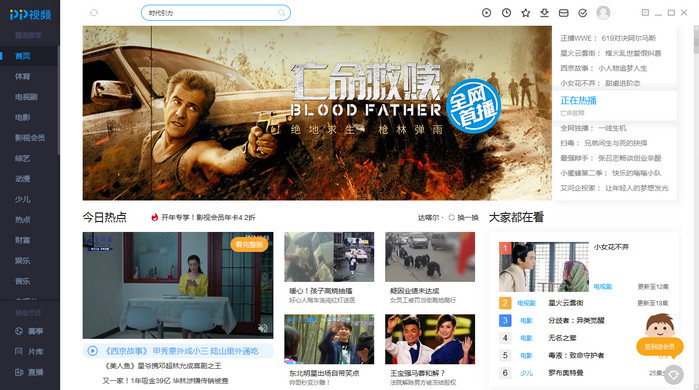Viewport: 699px width, 390px height.
Task: Click the mini-mode window icon near minimize
Action: pos(645,12)
